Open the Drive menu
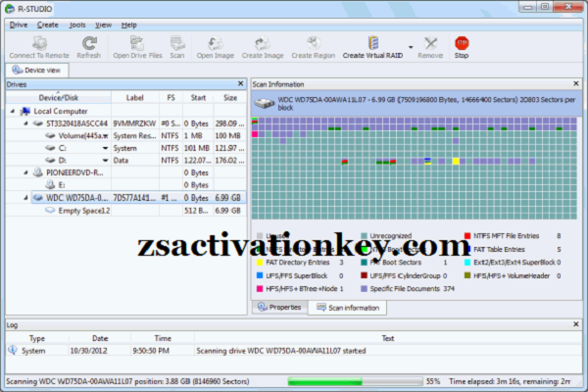 19,24
